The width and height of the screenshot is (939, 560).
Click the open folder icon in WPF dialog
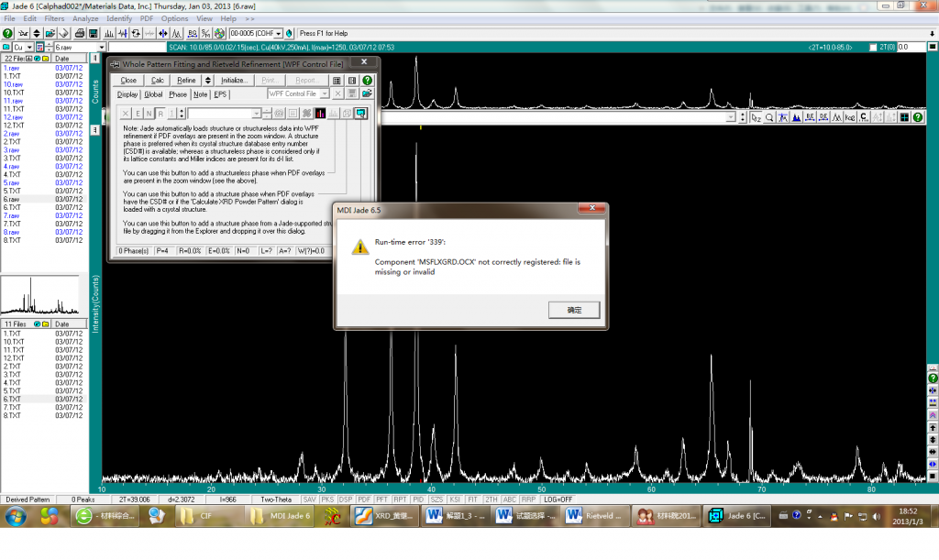tap(367, 93)
